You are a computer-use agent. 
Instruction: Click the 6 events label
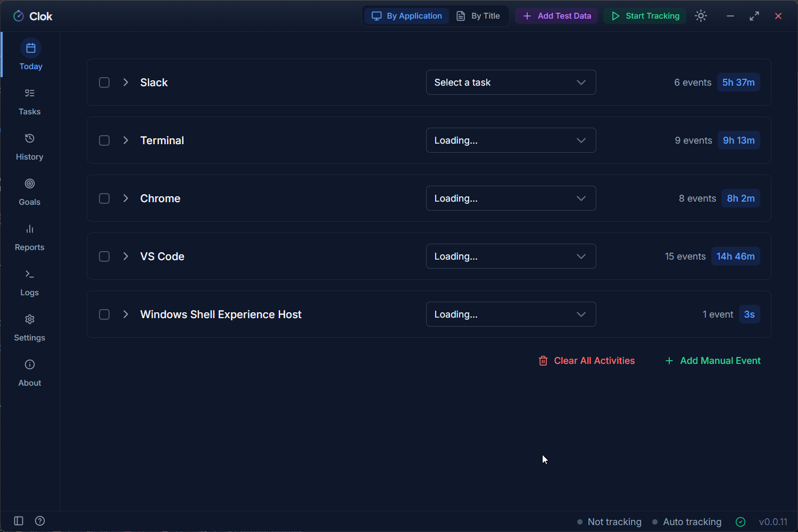point(693,82)
